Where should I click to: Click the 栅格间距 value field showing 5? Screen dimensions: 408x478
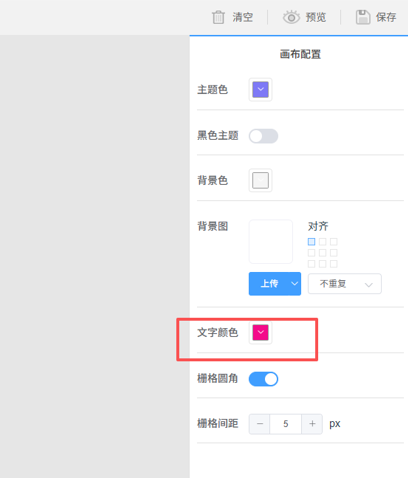point(286,424)
